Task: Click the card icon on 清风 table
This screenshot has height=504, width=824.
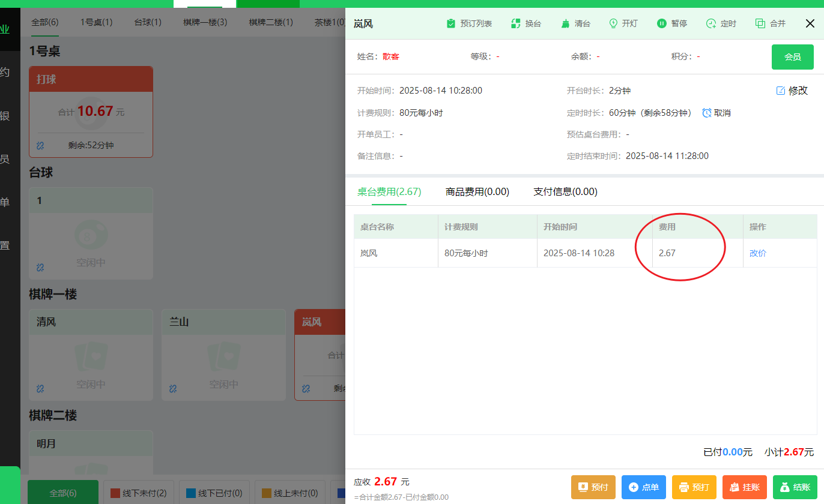Action: 91,356
